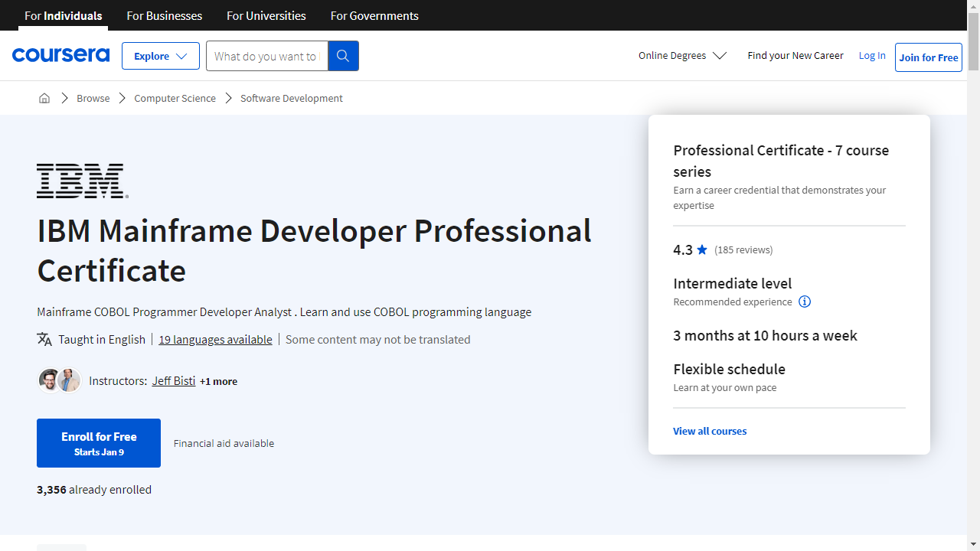Click the (185 reviews) text
980x551 pixels.
pos(743,249)
